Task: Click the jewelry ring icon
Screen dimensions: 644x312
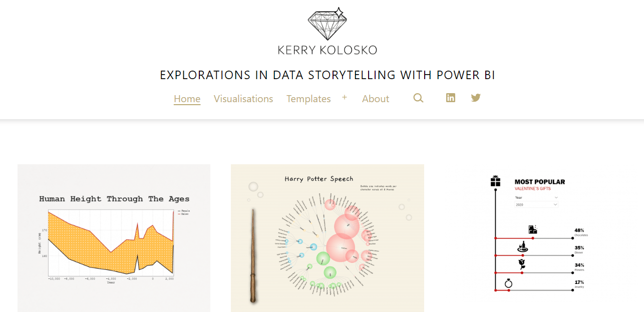Action: pos(508,283)
